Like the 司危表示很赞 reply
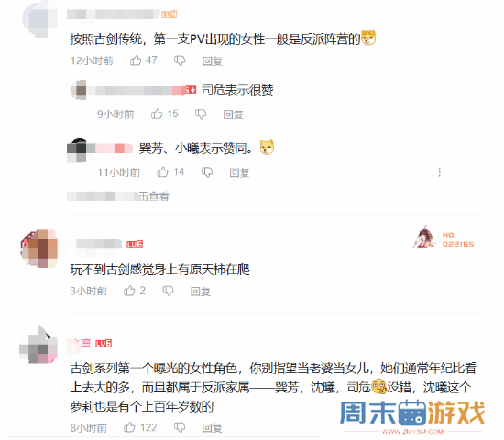This screenshot has height=440, width=504. coord(157,114)
